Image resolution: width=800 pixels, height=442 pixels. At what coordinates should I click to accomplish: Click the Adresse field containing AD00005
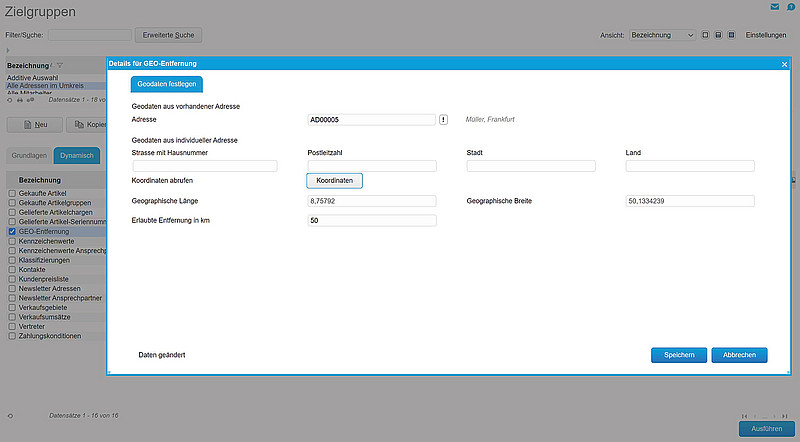click(x=372, y=120)
